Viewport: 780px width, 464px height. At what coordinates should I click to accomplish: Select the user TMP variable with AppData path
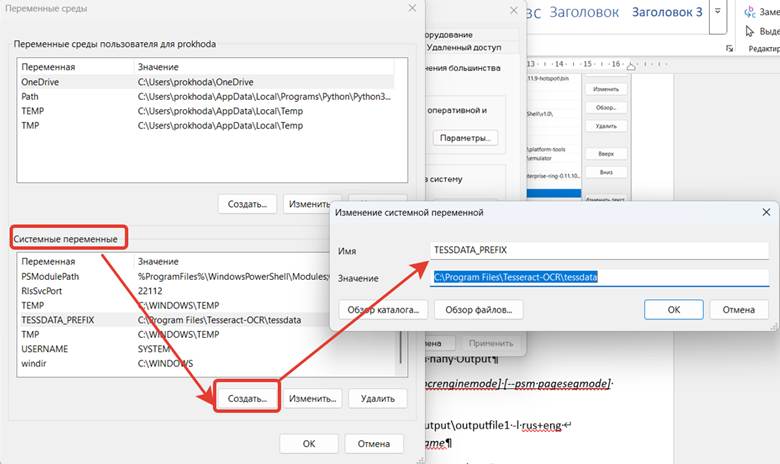(x=207, y=125)
